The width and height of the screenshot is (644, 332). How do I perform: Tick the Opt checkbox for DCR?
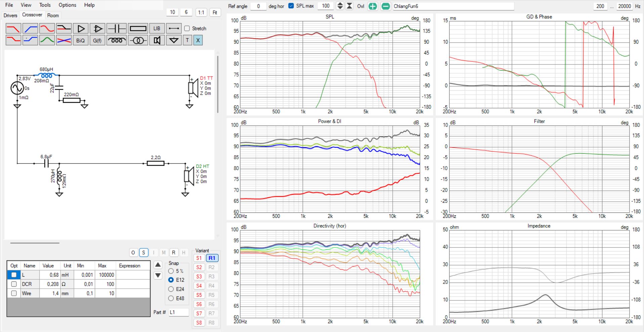pyautogui.click(x=14, y=284)
